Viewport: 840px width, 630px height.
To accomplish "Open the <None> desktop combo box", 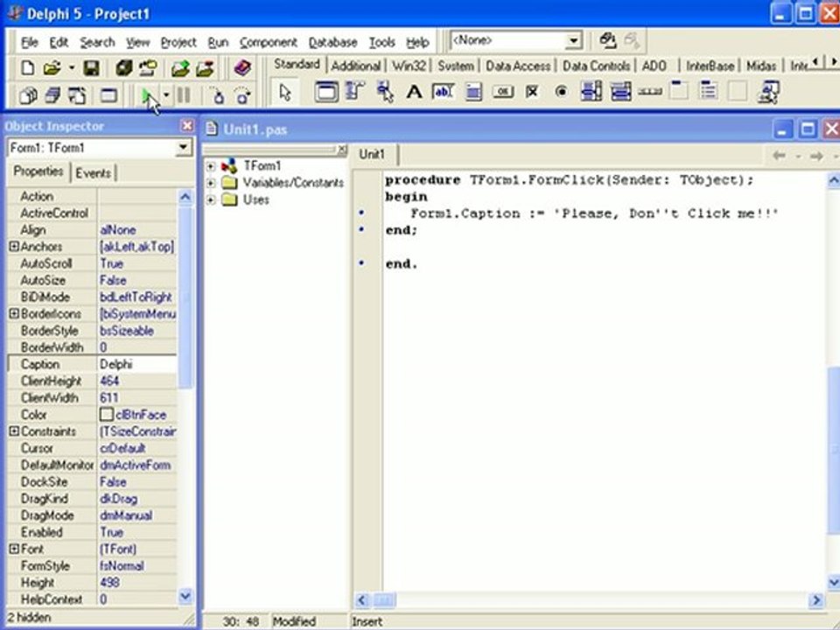I will pos(516,40).
